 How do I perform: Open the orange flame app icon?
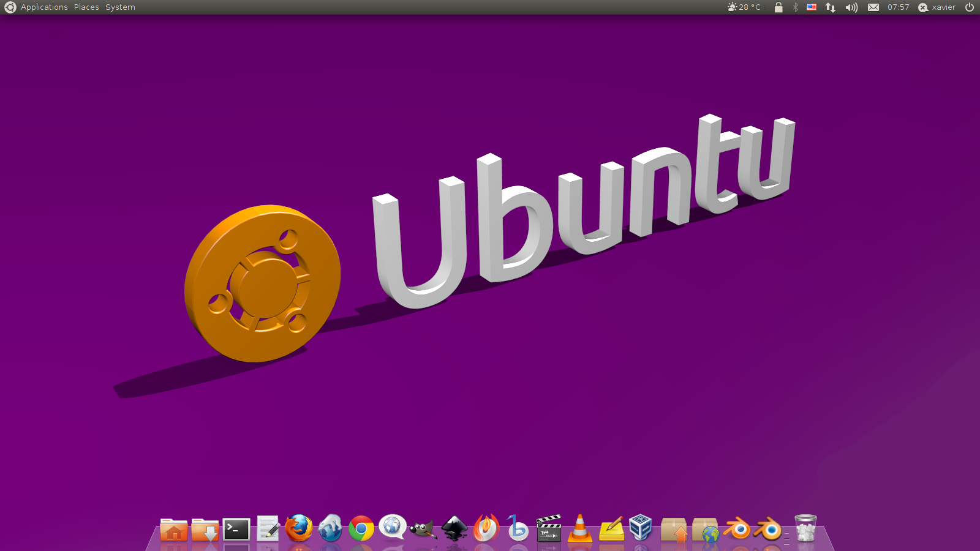[486, 528]
